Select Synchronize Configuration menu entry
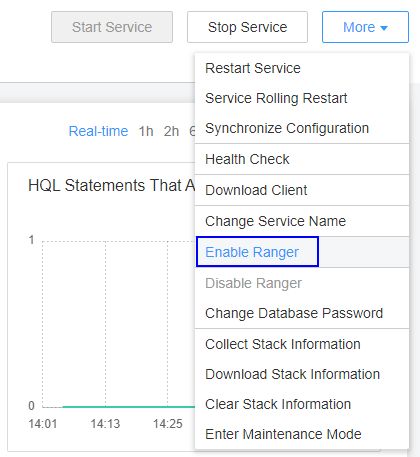 point(302,128)
